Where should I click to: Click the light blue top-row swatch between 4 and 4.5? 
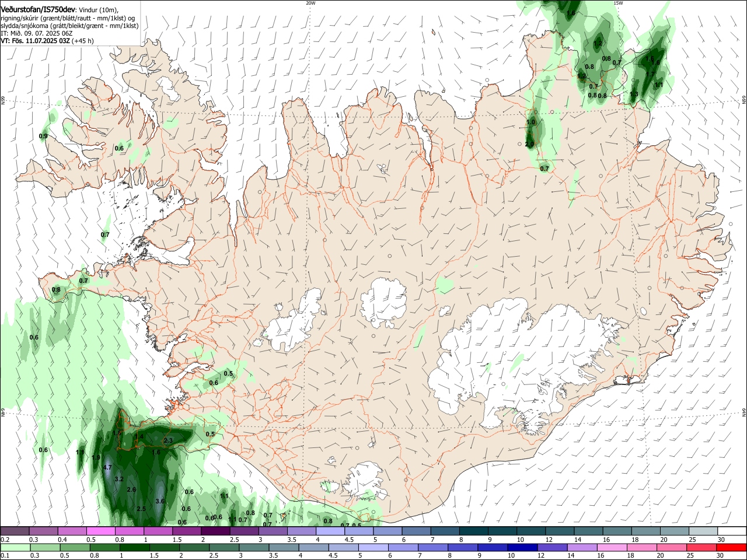click(x=329, y=531)
